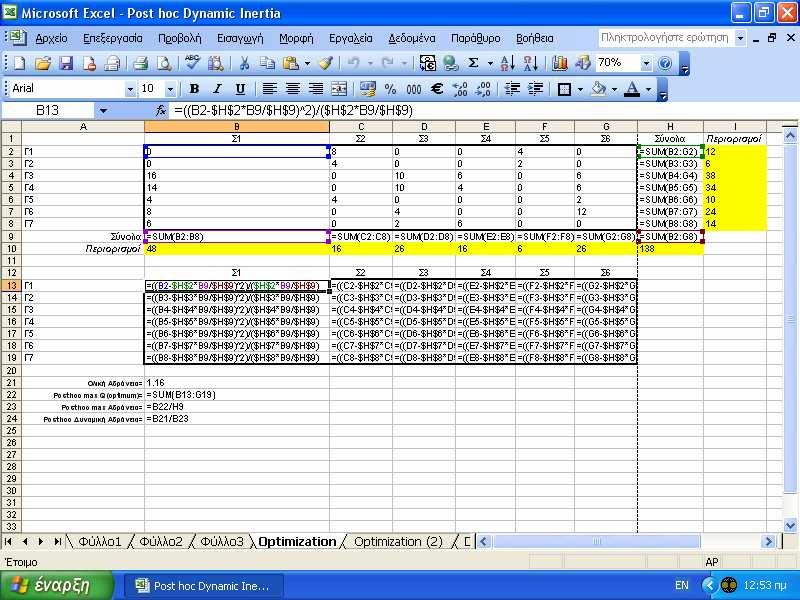The width and height of the screenshot is (800, 600).
Task: Run spelling check icon
Action: (x=192, y=63)
